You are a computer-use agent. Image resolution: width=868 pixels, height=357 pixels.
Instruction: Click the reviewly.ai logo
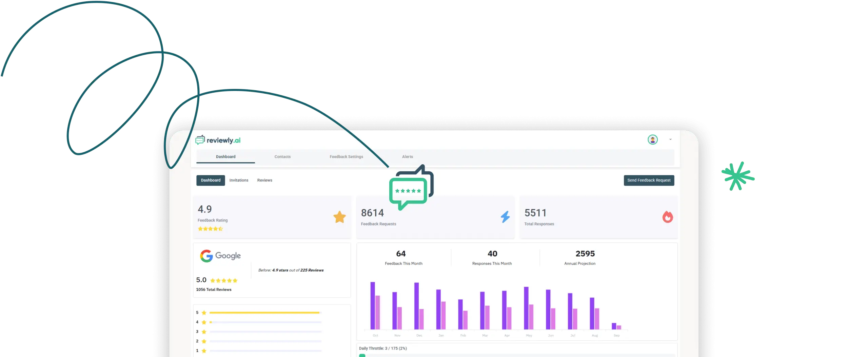click(x=218, y=140)
